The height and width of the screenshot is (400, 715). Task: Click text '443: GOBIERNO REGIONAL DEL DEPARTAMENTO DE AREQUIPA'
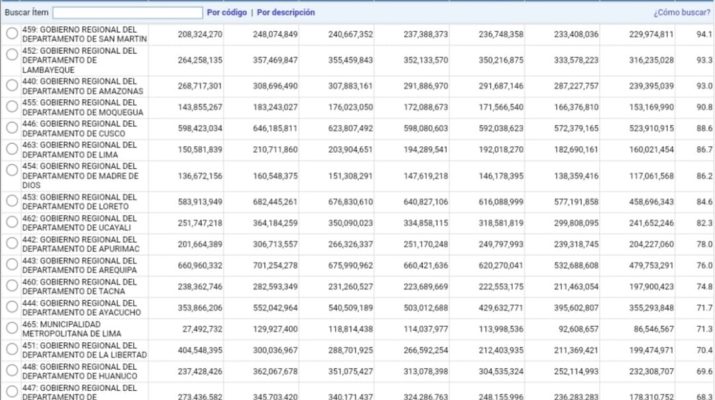[79, 265]
